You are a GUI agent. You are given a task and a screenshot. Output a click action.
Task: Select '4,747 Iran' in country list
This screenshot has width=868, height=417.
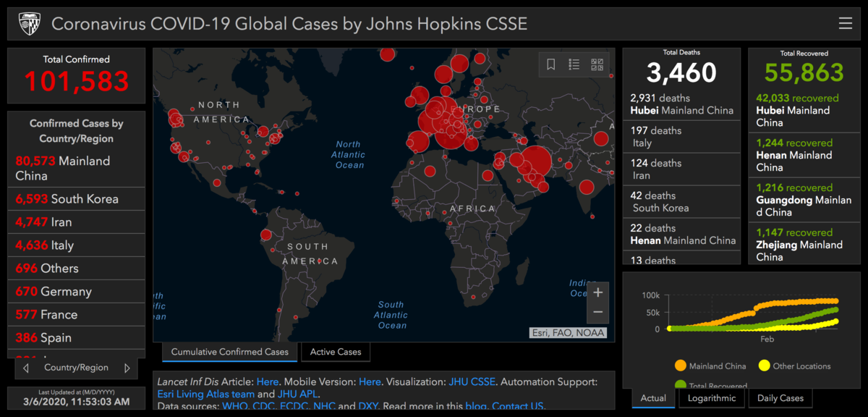tap(76, 222)
